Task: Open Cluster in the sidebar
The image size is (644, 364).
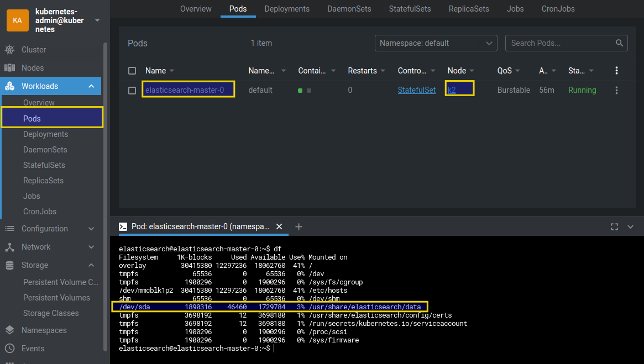Action: tap(34, 50)
